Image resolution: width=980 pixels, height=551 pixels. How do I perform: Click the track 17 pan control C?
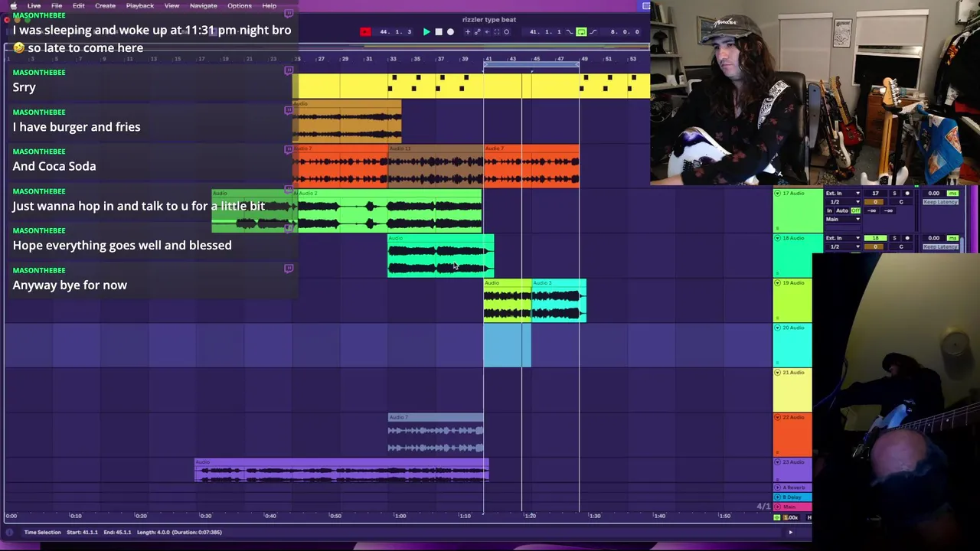pyautogui.click(x=901, y=202)
